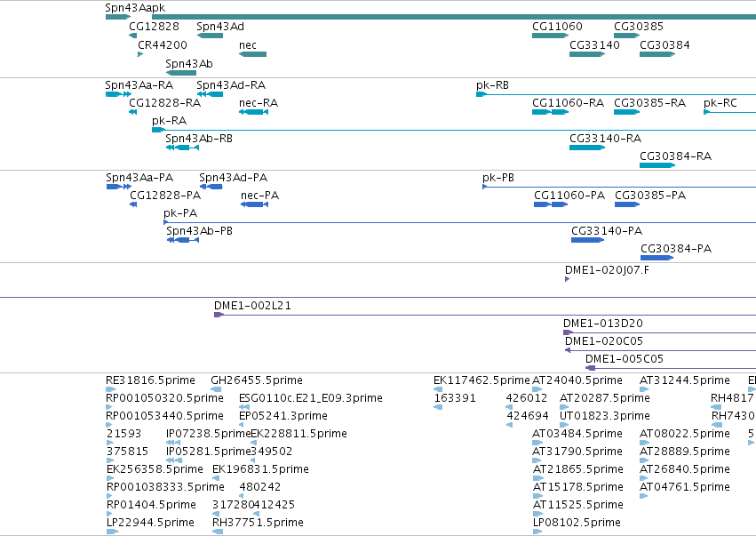This screenshot has width=756, height=536.
Task: Select the 21593 feature label
Action: coord(123,434)
